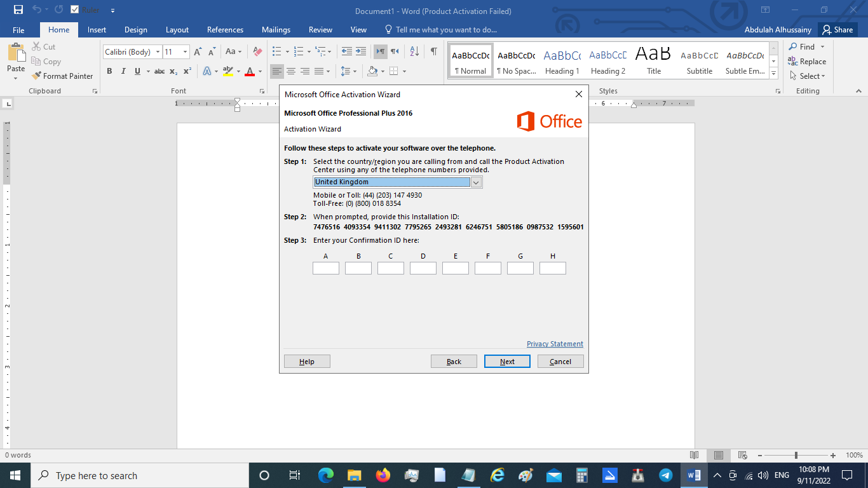Open Firefox from the taskbar

coord(383,475)
